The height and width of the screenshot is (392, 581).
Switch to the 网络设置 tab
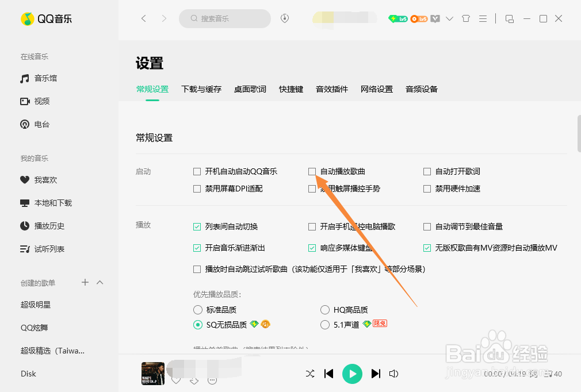[377, 90]
